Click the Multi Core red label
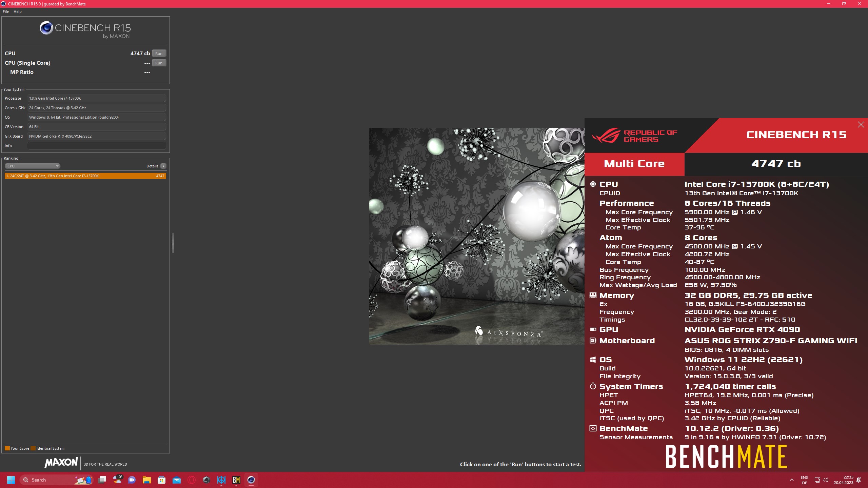 (634, 164)
